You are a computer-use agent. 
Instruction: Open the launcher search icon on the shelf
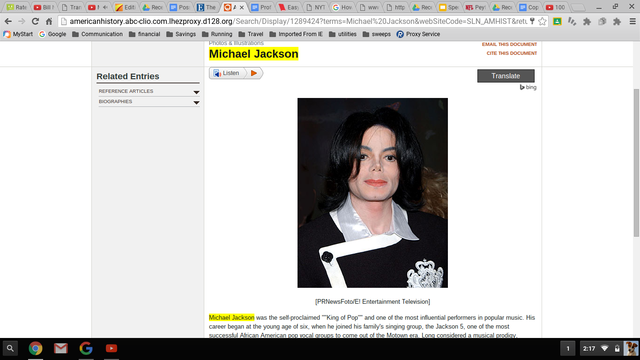[x=10, y=349]
